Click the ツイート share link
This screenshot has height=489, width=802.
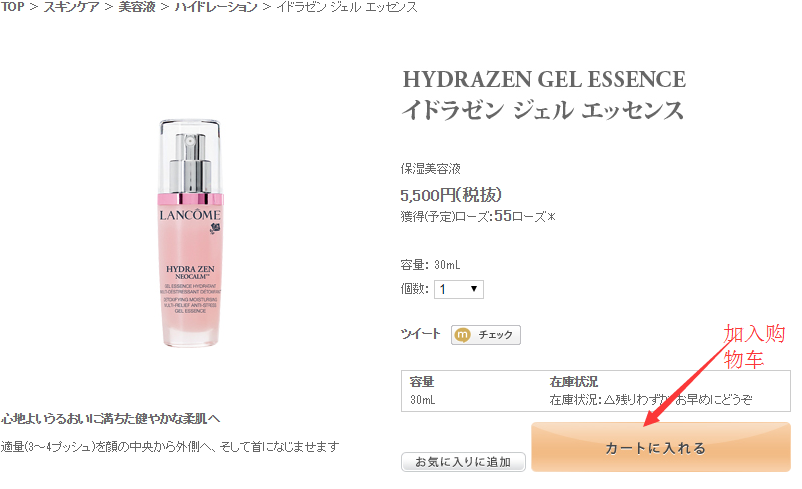(420, 334)
